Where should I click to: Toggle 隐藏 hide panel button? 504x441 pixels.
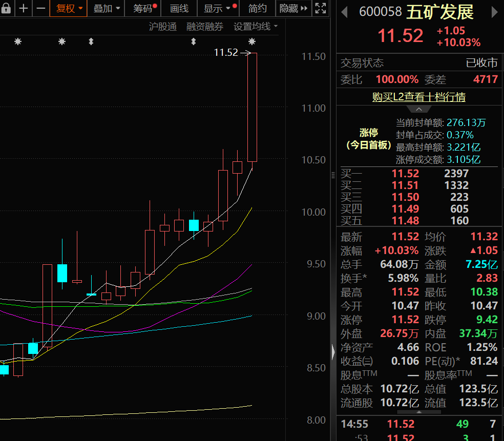click(x=293, y=8)
